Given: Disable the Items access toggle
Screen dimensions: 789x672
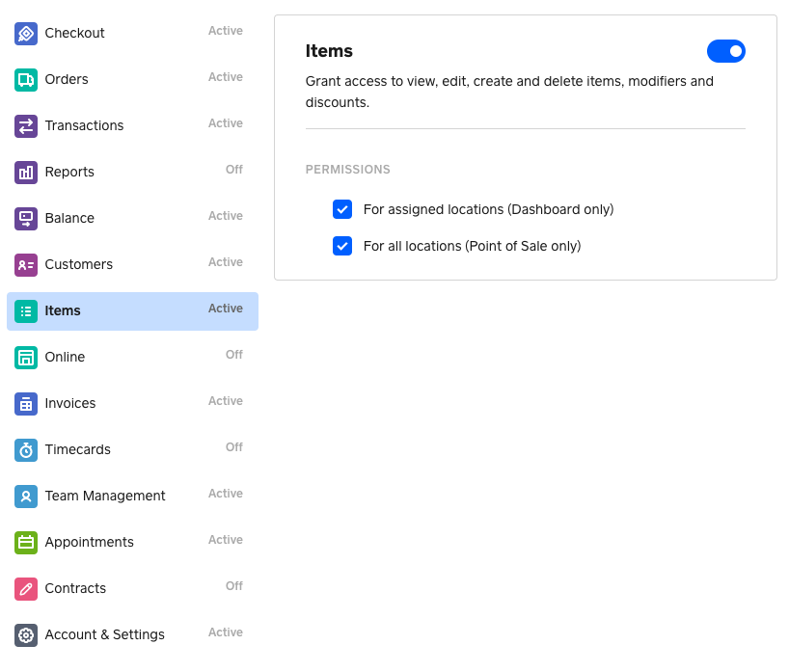Looking at the screenshot, I should pyautogui.click(x=725, y=51).
